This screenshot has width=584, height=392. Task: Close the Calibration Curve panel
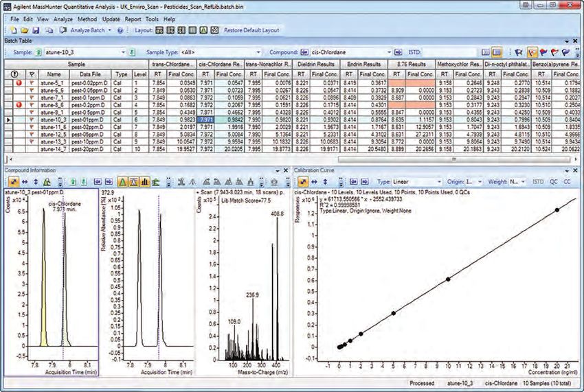click(x=576, y=170)
